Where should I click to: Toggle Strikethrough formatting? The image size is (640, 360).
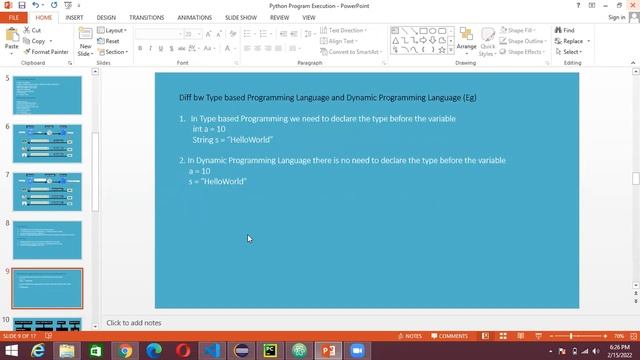(181, 49)
